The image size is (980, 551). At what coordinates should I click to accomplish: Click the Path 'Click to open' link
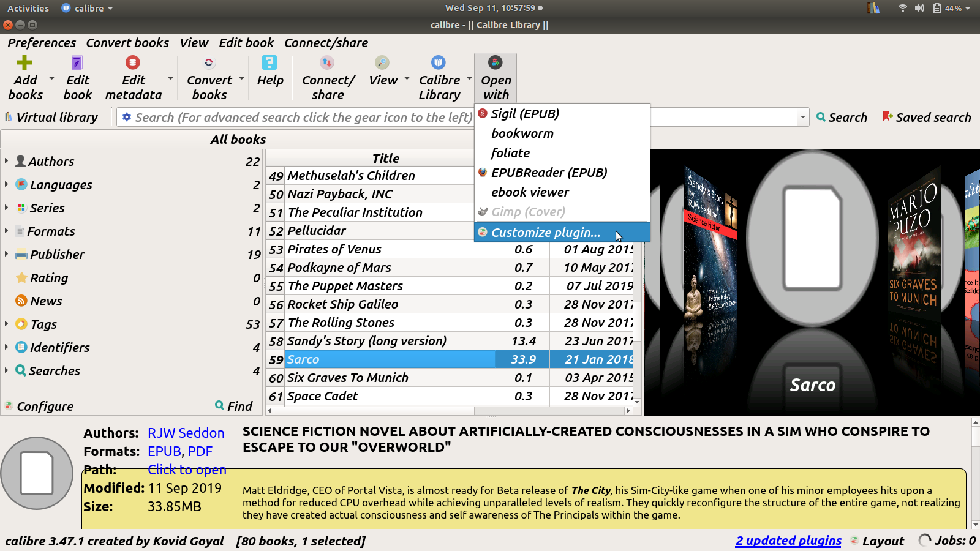[x=187, y=470]
